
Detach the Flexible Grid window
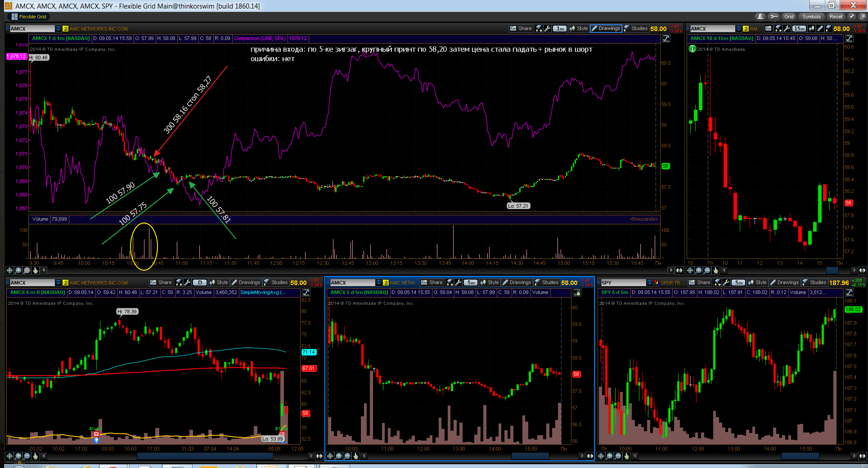[863, 17]
